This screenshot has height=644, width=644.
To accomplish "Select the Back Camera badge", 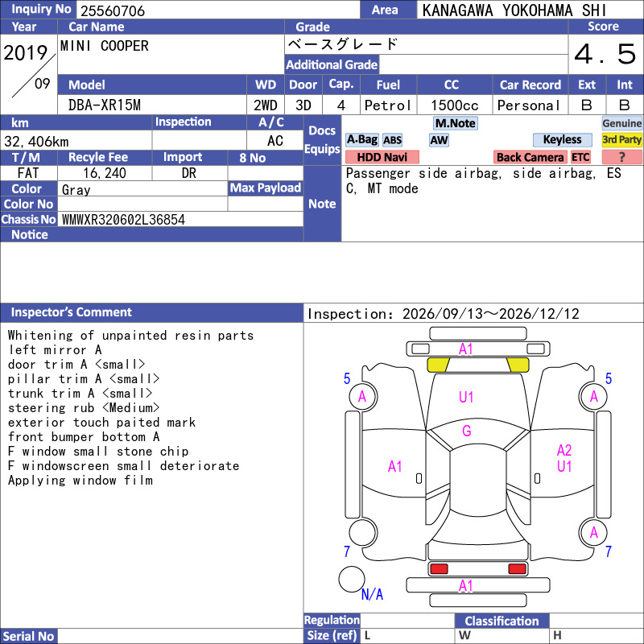I will coord(530,157).
